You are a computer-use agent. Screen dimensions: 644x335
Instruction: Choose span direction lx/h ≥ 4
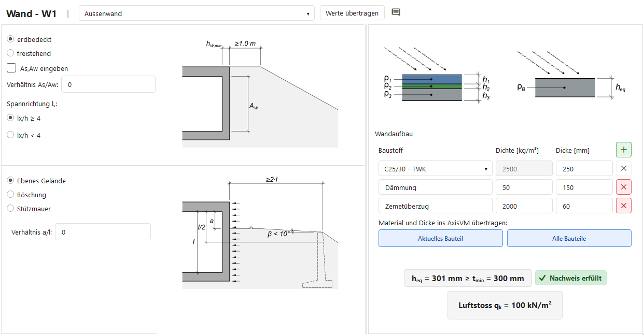tap(10, 118)
